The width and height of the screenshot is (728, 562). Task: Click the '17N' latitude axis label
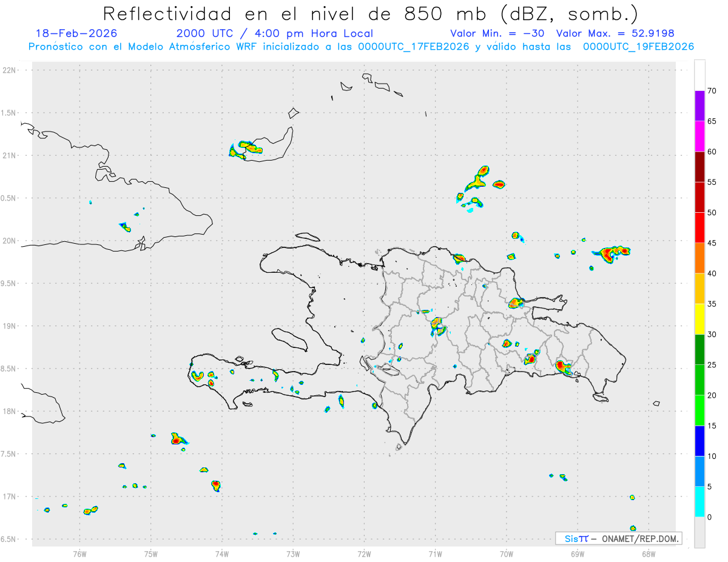[x=10, y=497]
